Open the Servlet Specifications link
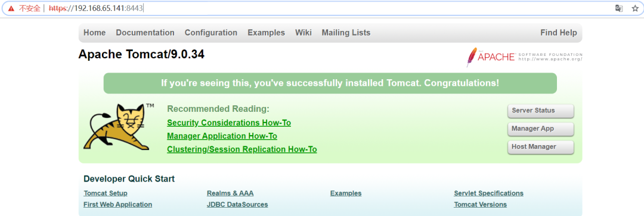This screenshot has width=644, height=216. point(488,193)
